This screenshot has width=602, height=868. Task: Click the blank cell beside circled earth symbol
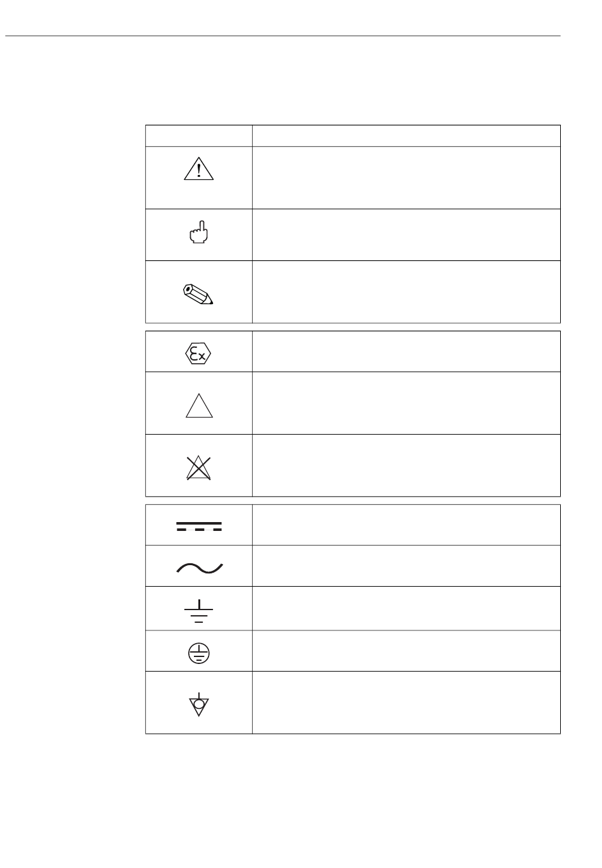[x=406, y=651]
